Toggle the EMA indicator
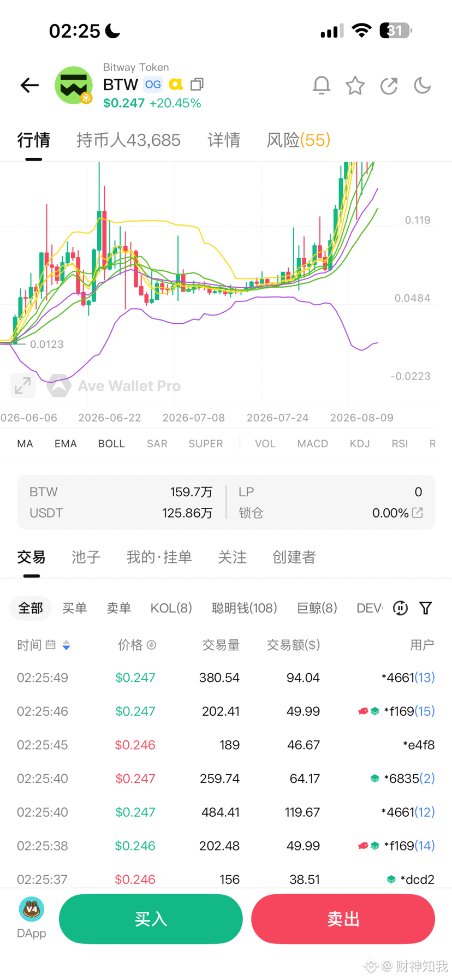The height and width of the screenshot is (980, 452). pos(66,443)
